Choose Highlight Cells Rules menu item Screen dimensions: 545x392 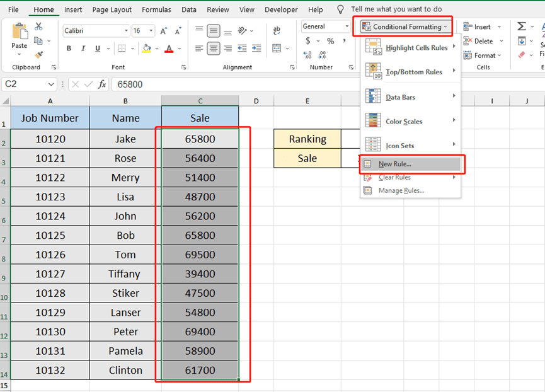411,48
